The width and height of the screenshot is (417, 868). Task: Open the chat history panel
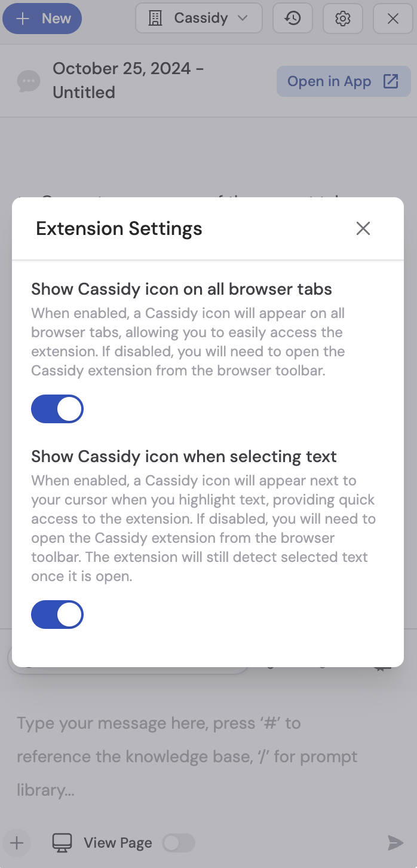click(292, 19)
